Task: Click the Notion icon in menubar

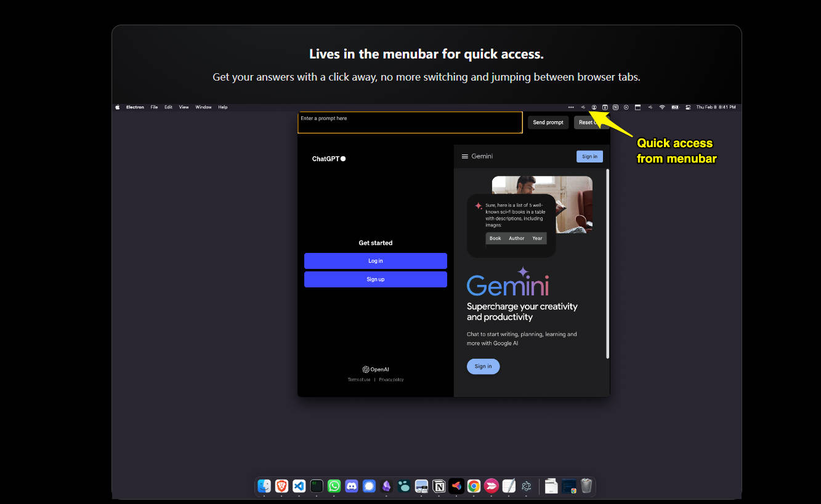Action: coord(616,107)
